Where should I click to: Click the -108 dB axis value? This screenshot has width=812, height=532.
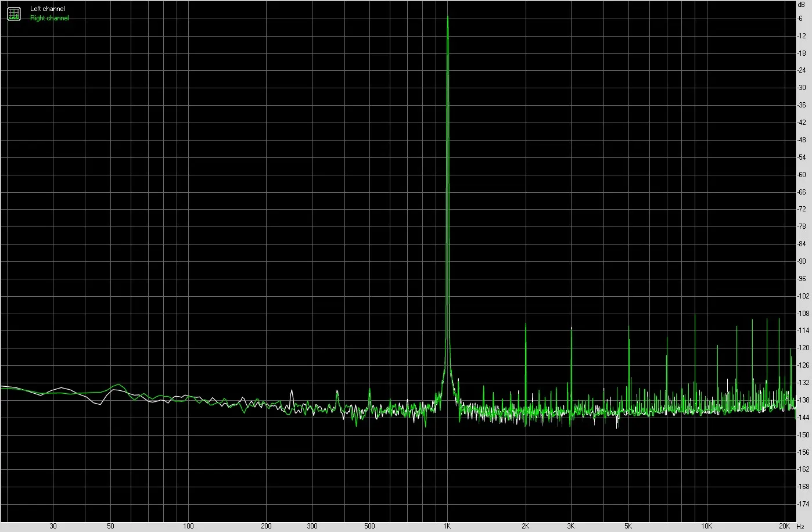pyautogui.click(x=803, y=313)
